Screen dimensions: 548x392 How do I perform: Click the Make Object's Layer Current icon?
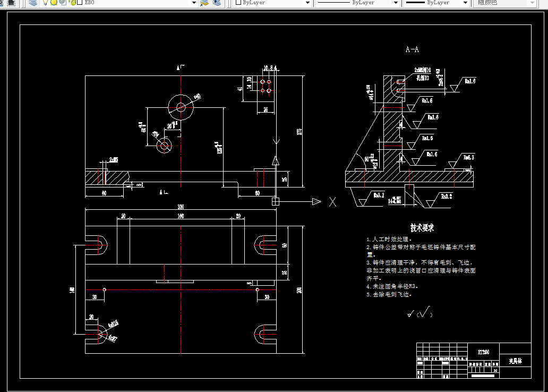tap(204, 3)
